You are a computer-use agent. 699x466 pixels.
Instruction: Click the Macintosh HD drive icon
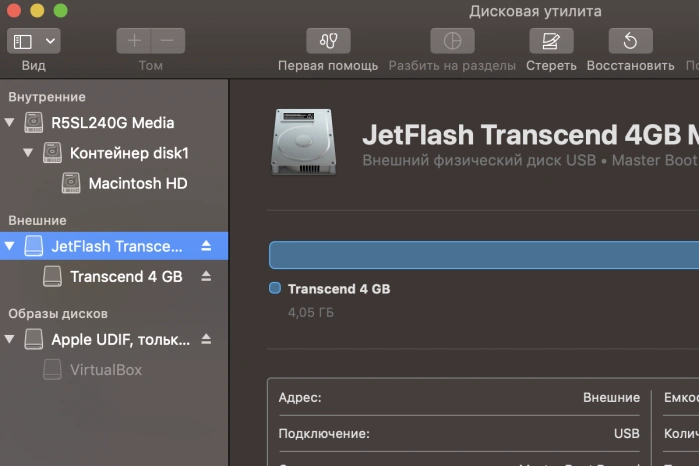click(71, 183)
